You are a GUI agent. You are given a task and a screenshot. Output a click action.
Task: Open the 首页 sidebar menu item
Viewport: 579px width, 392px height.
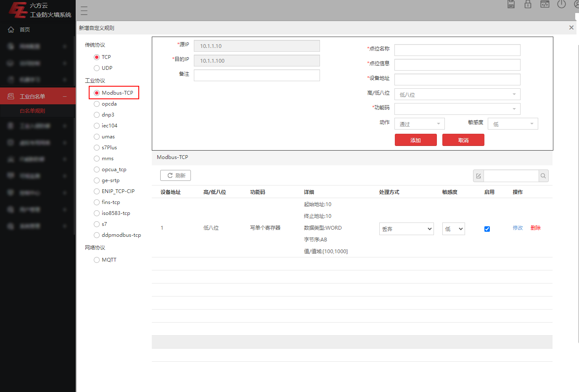pyautogui.click(x=38, y=29)
